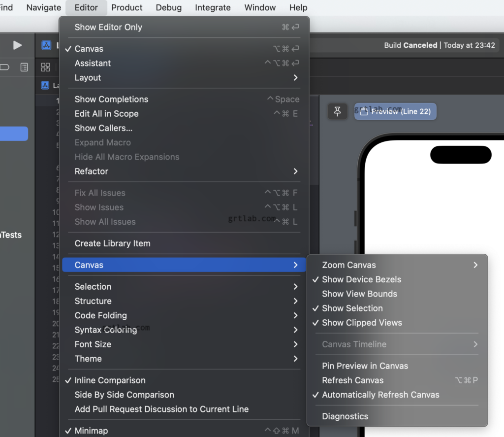Open the Window menu
The width and height of the screenshot is (504, 437).
coord(259,7)
